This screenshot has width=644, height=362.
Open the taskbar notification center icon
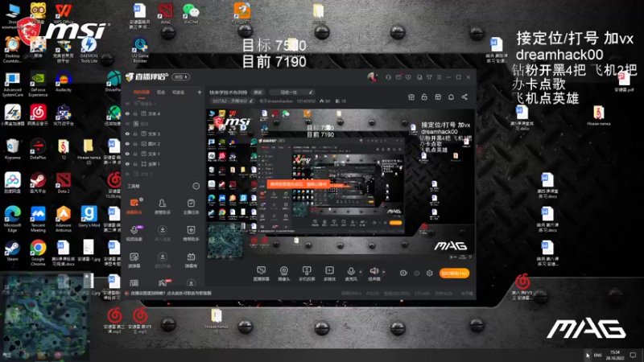pyautogui.click(x=633, y=355)
